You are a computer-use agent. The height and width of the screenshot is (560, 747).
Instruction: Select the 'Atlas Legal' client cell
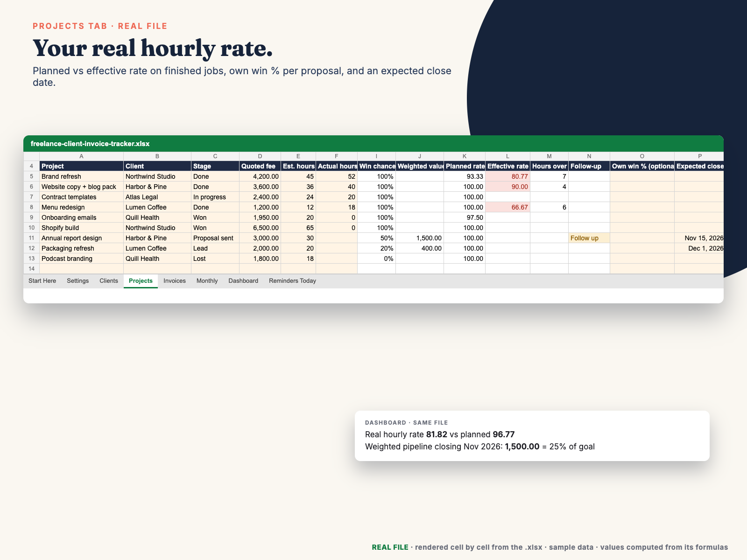pyautogui.click(x=157, y=197)
